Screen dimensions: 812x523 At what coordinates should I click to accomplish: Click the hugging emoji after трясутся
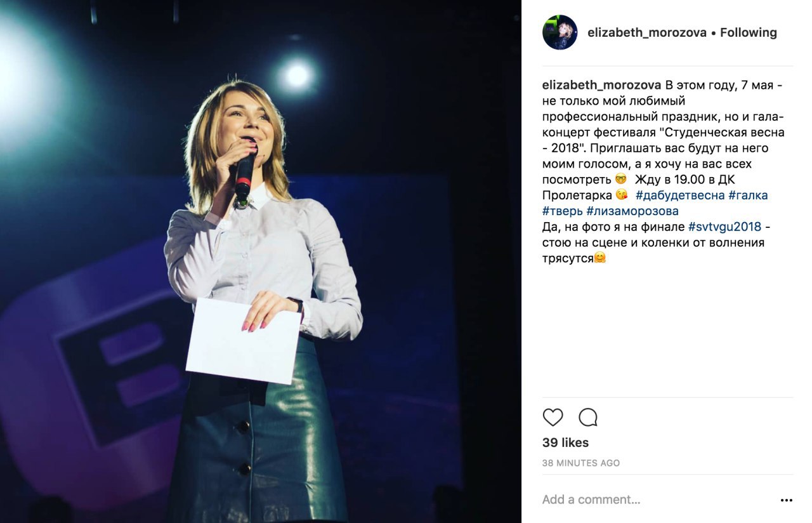pos(599,258)
